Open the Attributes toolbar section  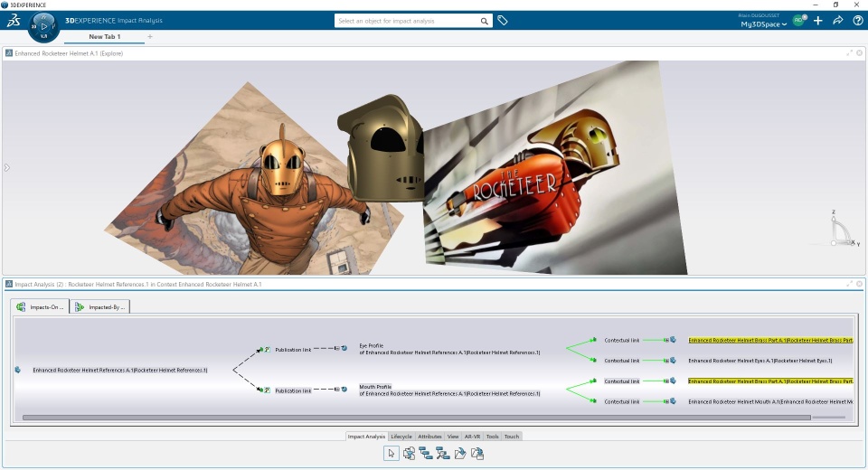(x=429, y=437)
